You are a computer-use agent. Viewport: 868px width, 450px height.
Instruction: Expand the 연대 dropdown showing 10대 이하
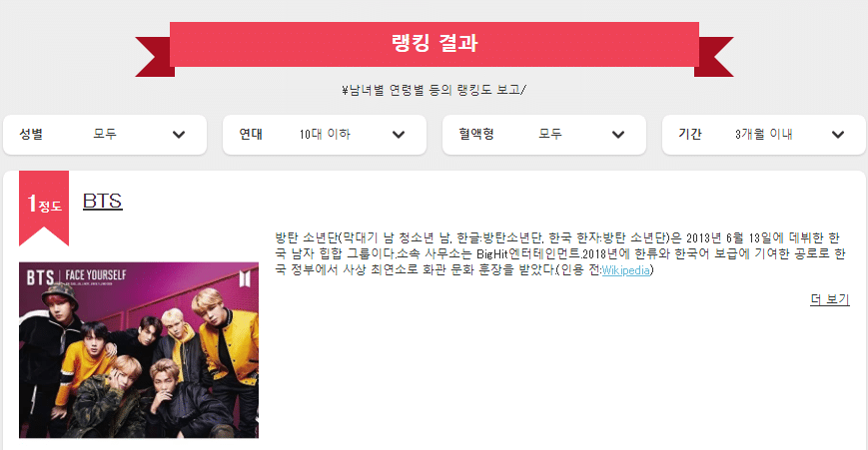pyautogui.click(x=325, y=135)
